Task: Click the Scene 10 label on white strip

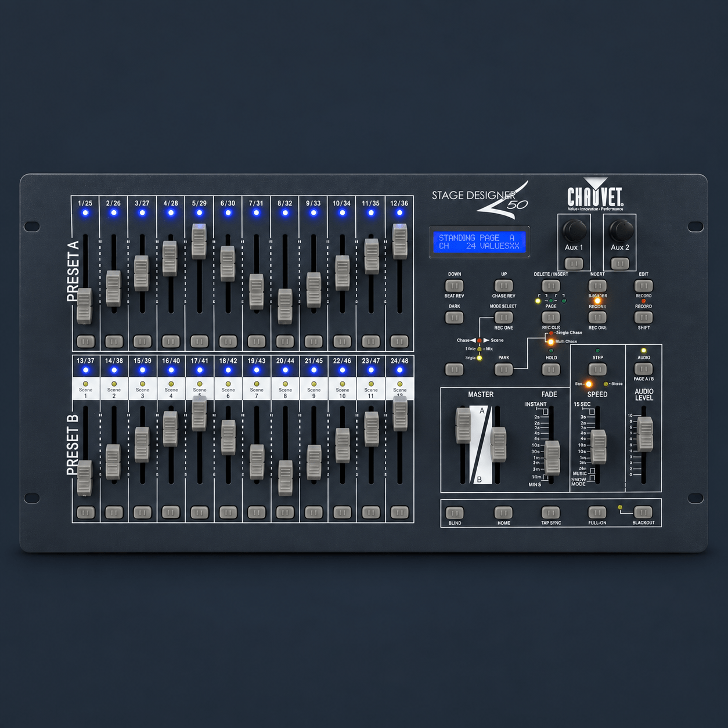Action: pos(343,393)
